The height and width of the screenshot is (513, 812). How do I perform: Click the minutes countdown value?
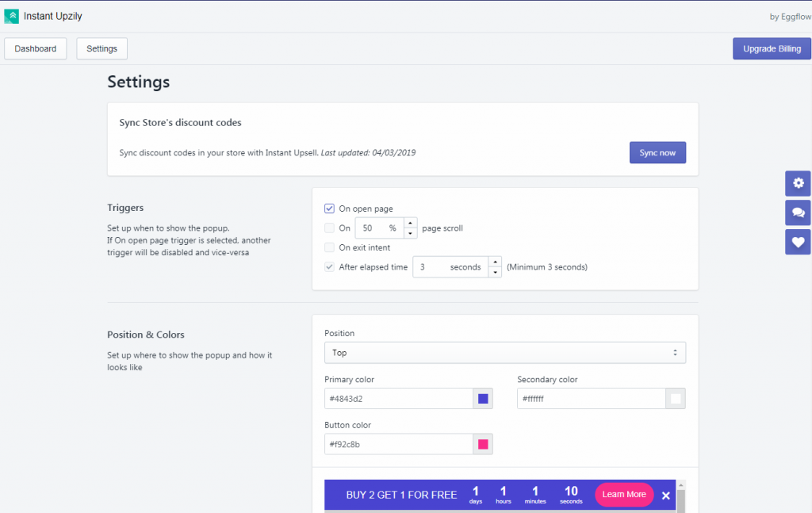tap(535, 492)
